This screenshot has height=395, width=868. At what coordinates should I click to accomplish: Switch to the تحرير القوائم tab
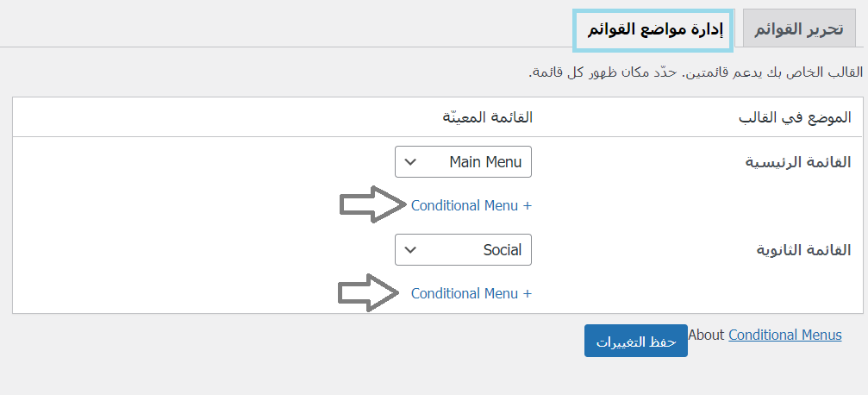click(x=798, y=30)
